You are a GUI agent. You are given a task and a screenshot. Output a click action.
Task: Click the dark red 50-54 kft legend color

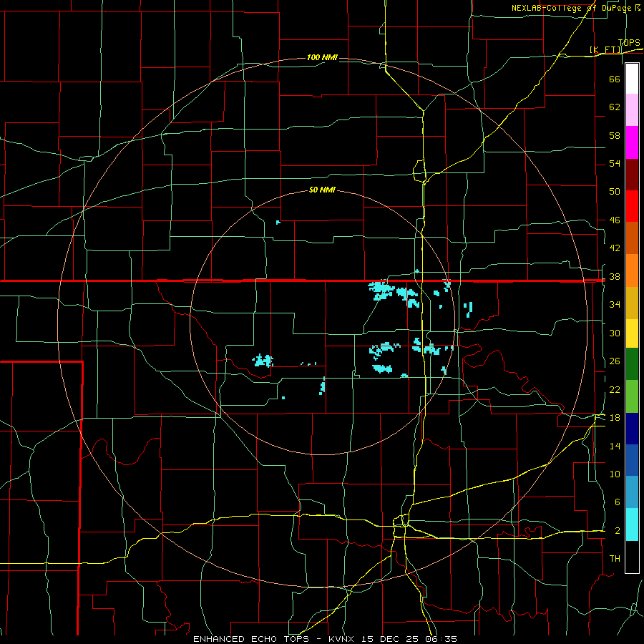coord(632,175)
